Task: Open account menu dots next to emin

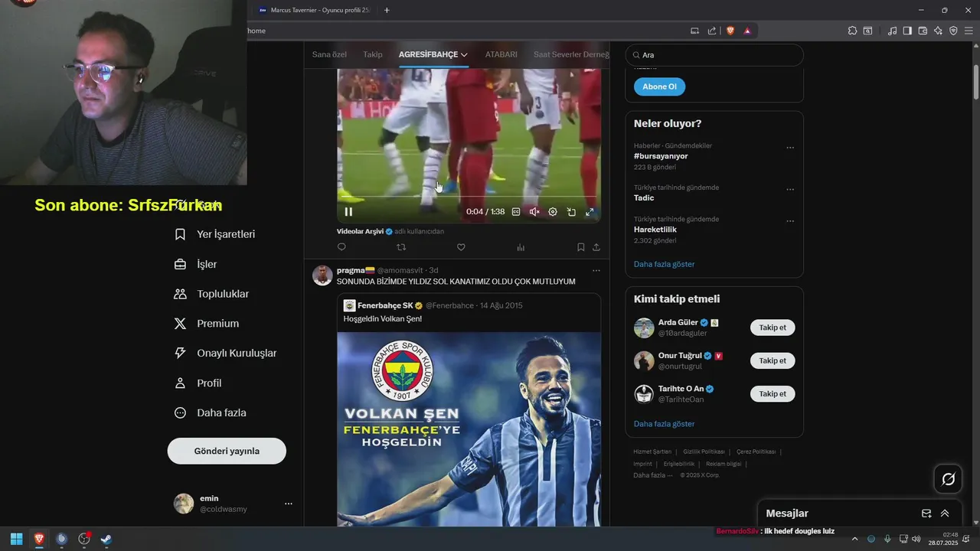Action: (x=289, y=504)
